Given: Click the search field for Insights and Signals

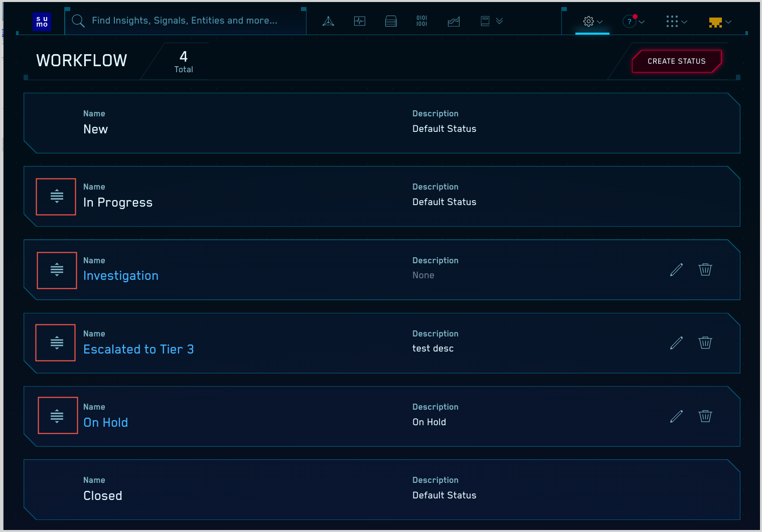Looking at the screenshot, I should click(x=185, y=21).
